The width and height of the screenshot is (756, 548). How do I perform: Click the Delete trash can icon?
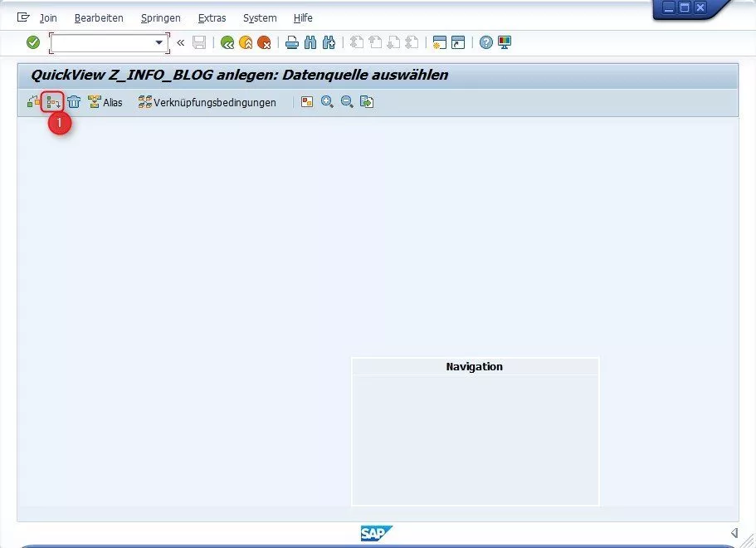(x=74, y=102)
